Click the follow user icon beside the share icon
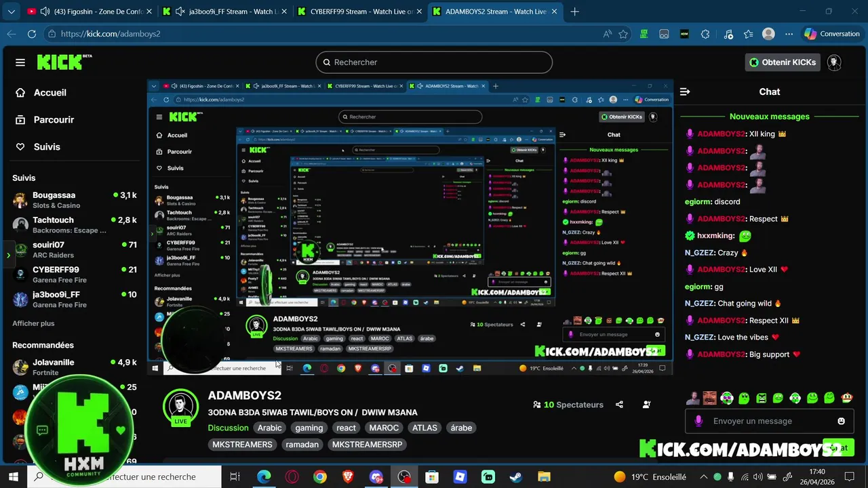 [x=646, y=405]
